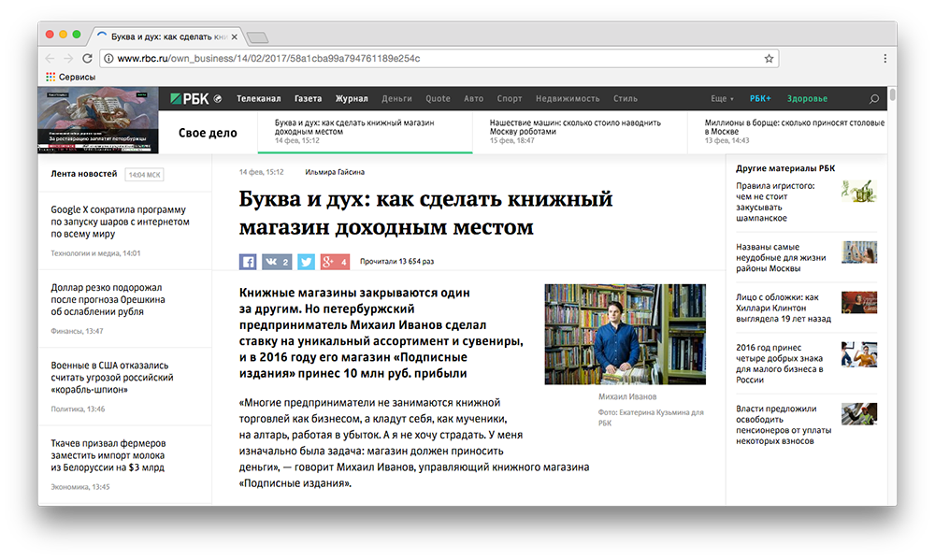
Task: Open new browser tab
Action: pos(257,36)
